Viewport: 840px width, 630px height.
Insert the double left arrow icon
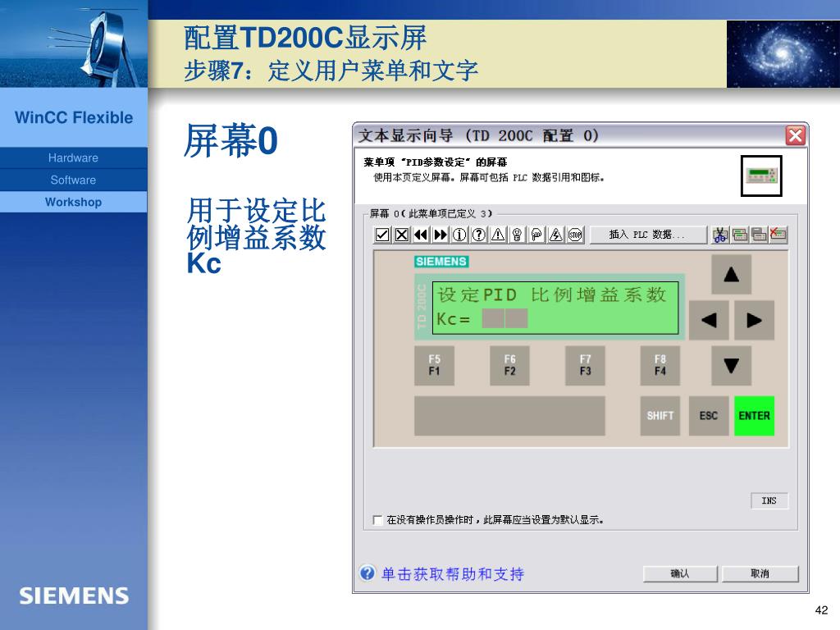pos(421,235)
